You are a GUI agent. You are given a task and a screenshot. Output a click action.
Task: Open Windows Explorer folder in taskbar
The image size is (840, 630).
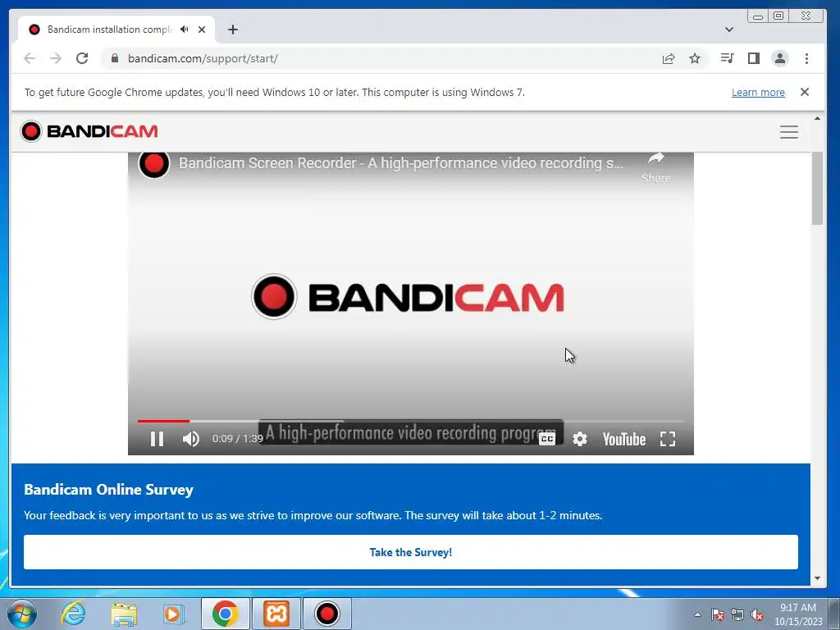(x=124, y=614)
